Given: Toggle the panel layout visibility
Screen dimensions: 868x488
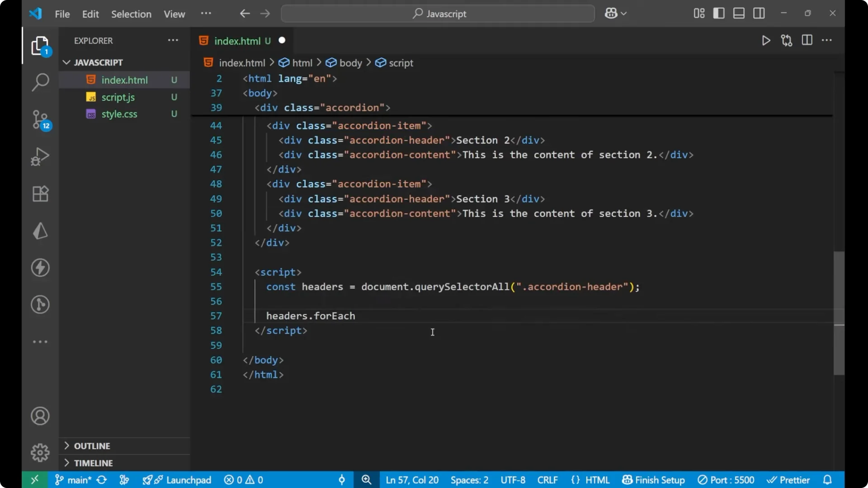Looking at the screenshot, I should click(x=738, y=13).
